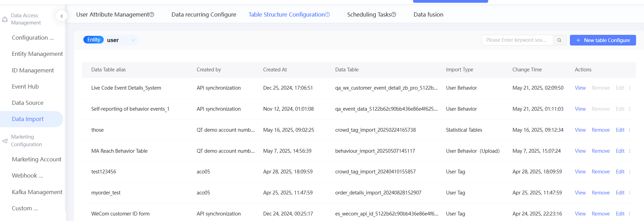
Task: Remove the test123456 table configuration
Action: 601,172
